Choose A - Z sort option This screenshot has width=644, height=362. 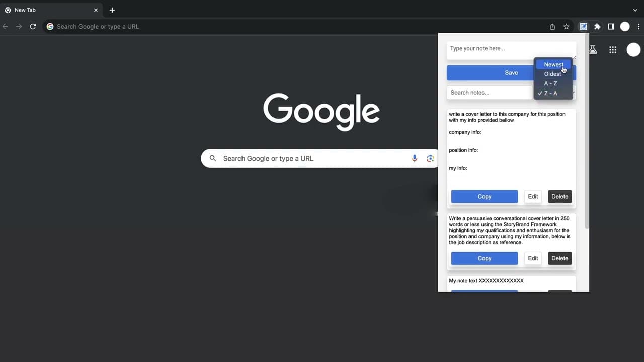pyautogui.click(x=553, y=83)
